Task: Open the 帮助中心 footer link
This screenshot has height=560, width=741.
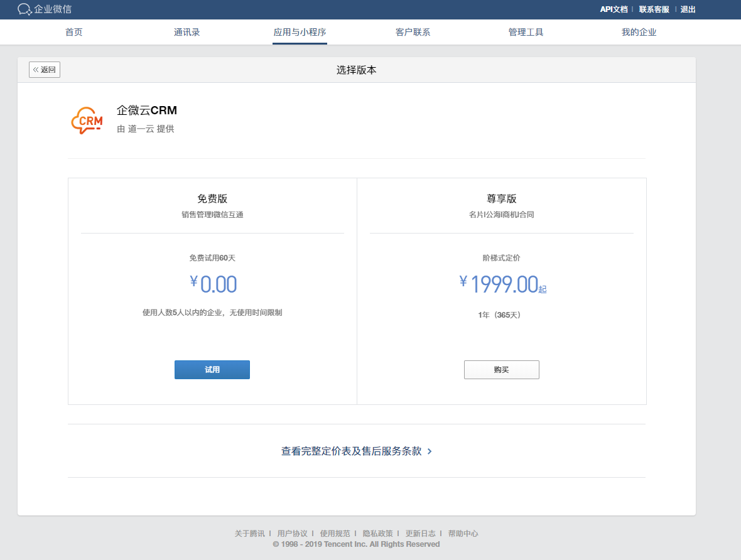Action: click(463, 534)
